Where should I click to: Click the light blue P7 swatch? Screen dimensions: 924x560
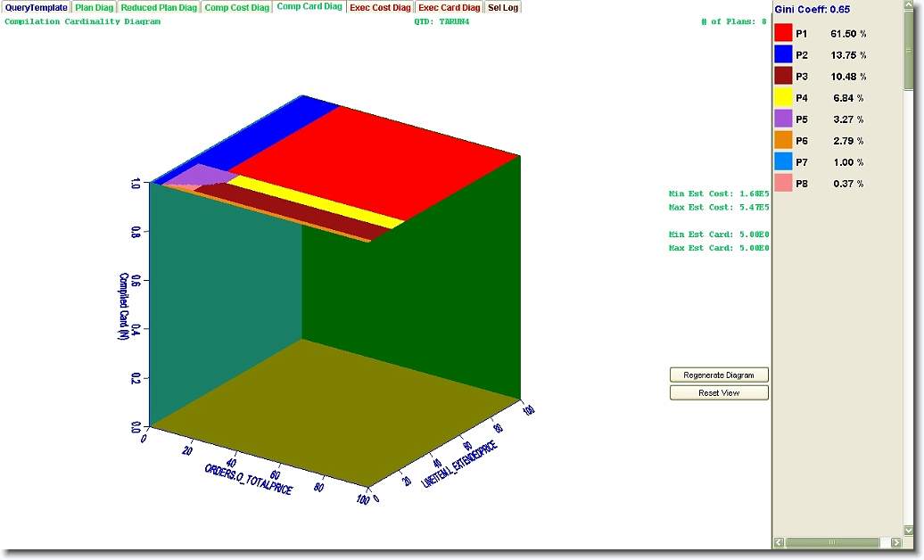click(x=783, y=161)
